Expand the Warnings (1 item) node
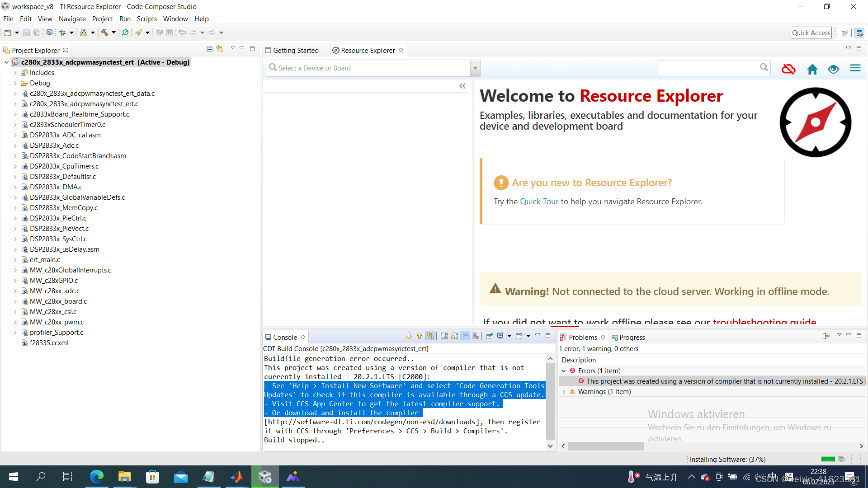868x488 pixels. (x=564, y=392)
